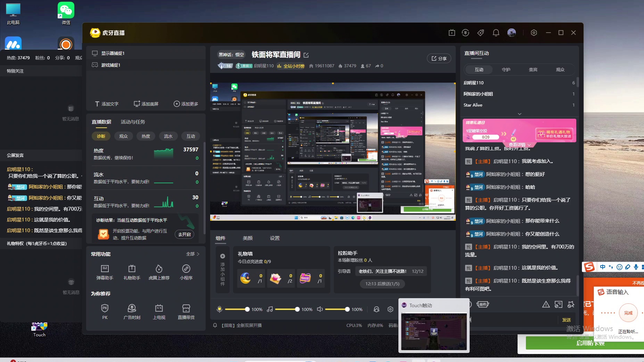
Task: Click 完成 in voice input popup
Action: (x=628, y=313)
